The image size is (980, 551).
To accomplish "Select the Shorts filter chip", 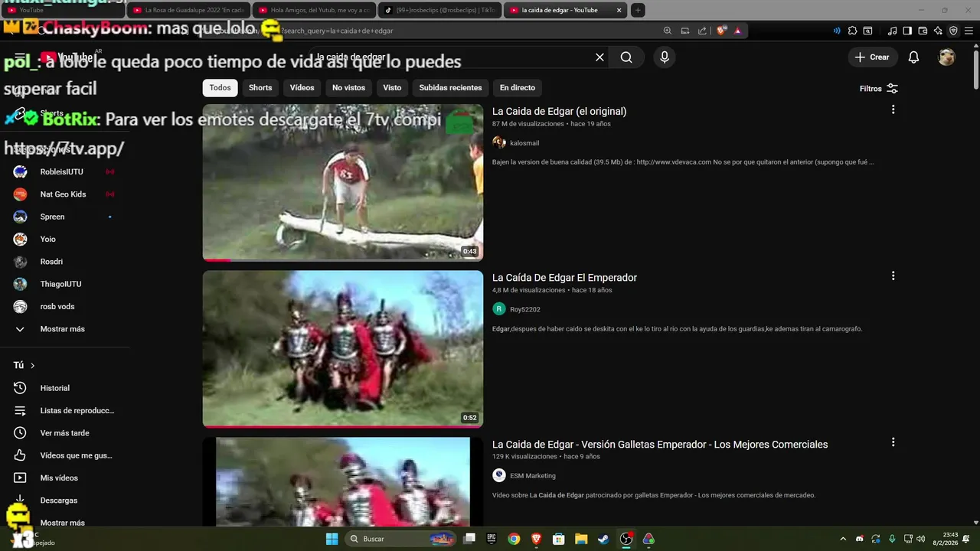I will (260, 87).
